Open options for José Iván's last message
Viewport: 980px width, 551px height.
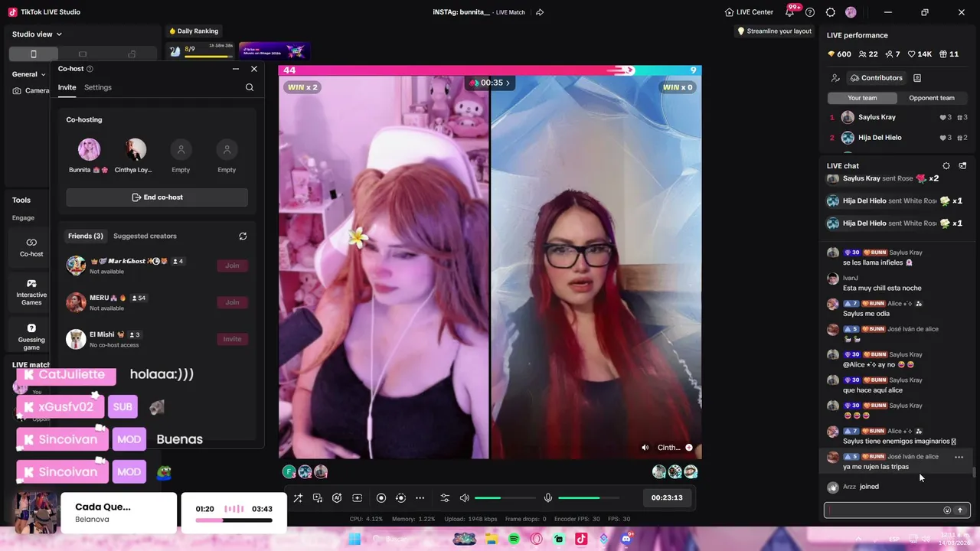point(959,457)
